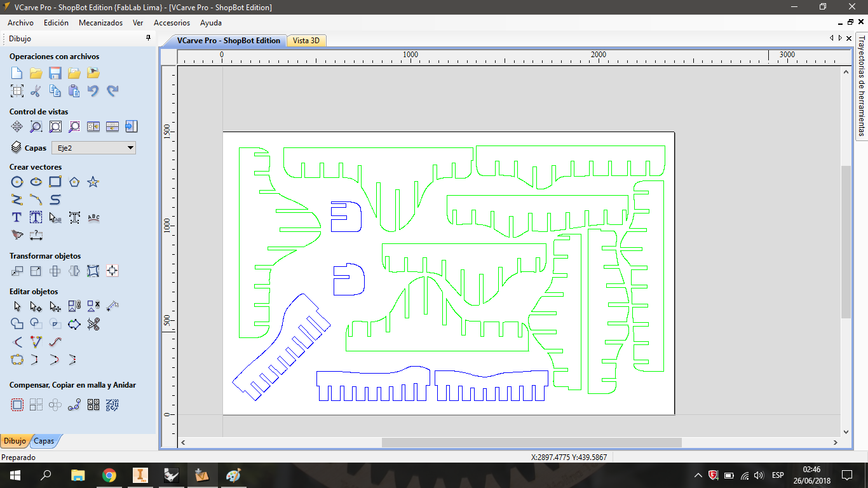Draw an ellipse with the ellipse tool
Image resolution: width=868 pixels, height=488 pixels.
[36, 182]
